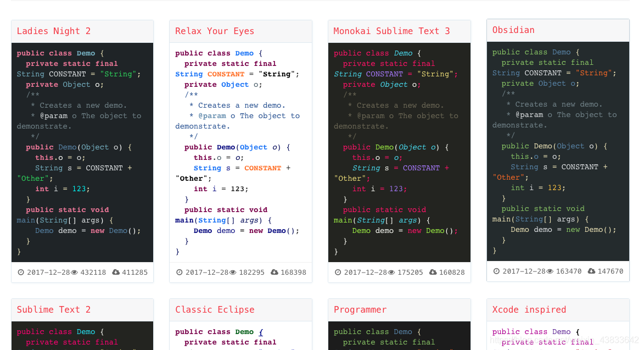Screen dimensions: 644x350
Task: Click the download count 147670
Action: 611,271
